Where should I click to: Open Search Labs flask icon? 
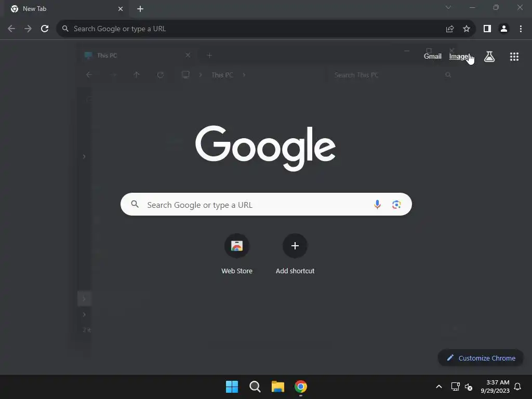click(x=489, y=57)
